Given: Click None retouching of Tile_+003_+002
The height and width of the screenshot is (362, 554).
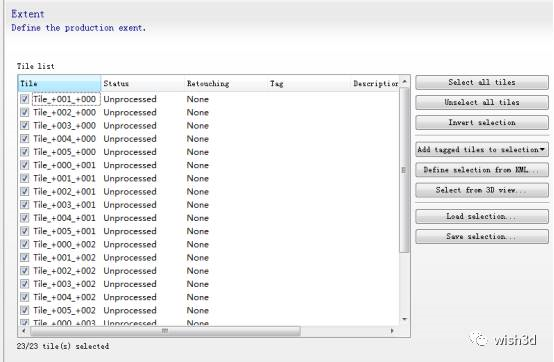Looking at the screenshot, I should click(198, 284).
